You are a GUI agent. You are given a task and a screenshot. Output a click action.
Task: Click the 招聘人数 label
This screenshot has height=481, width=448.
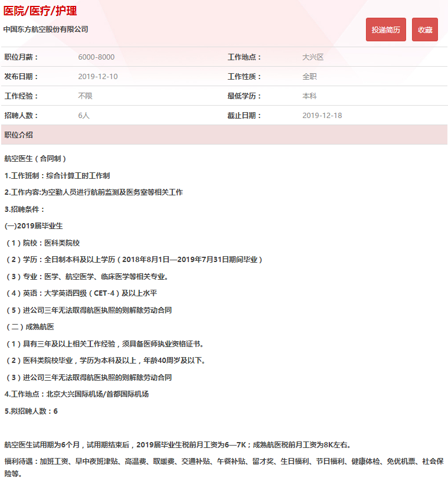pos(21,115)
